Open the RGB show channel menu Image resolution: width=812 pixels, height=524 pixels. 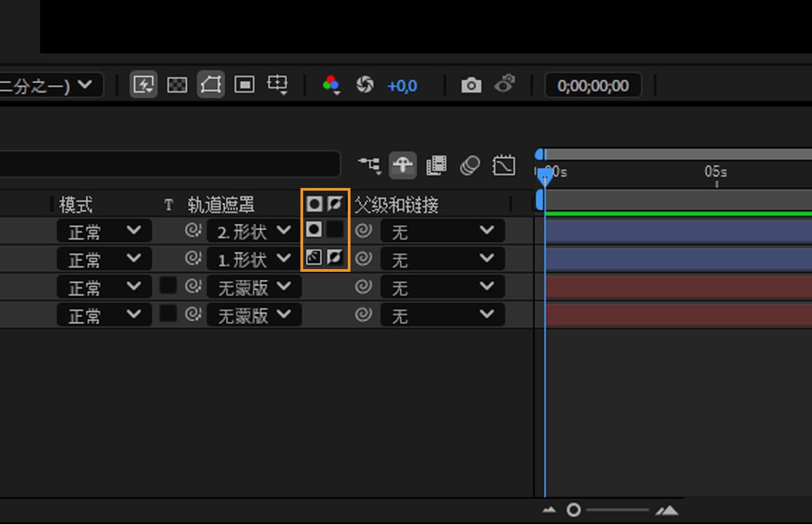pos(331,85)
